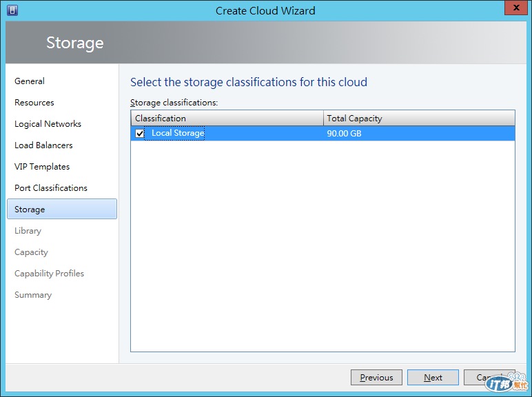Open the General wizard step

30,81
